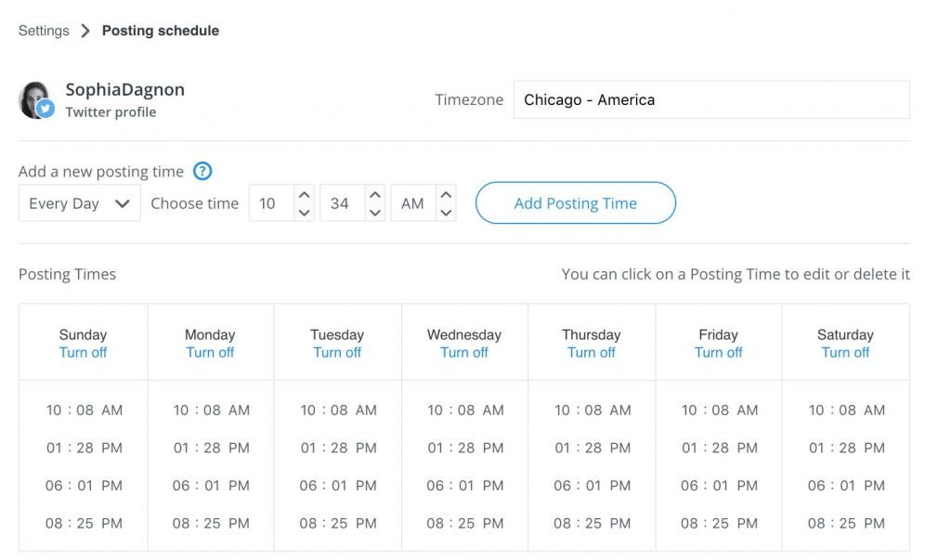The width and height of the screenshot is (951, 560).
Task: Turn off Friday posting link
Action: [x=718, y=353]
